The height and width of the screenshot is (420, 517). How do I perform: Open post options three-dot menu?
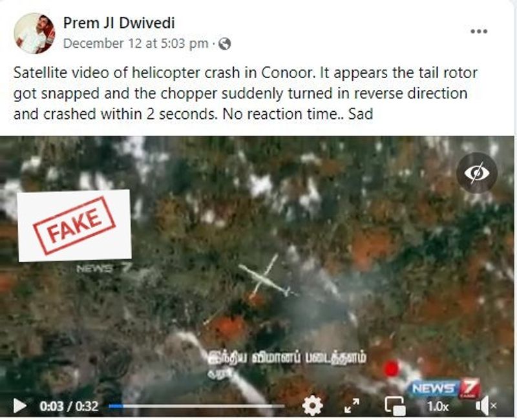coord(479,31)
